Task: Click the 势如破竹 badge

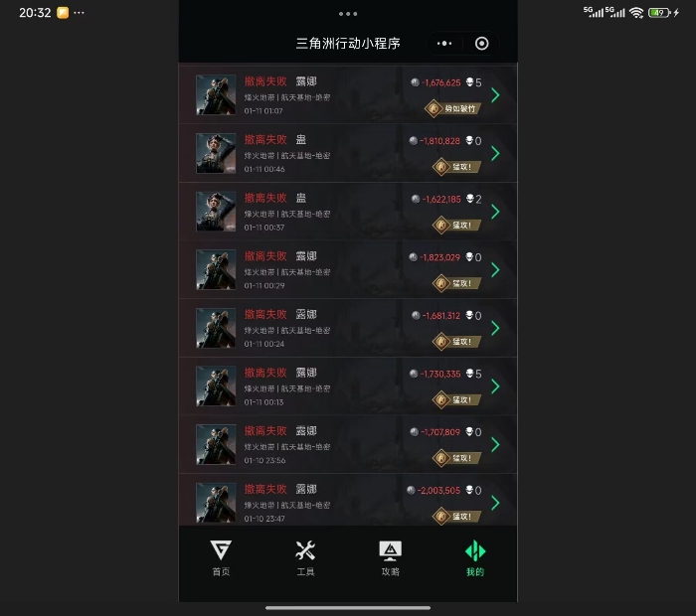Action: [x=453, y=108]
